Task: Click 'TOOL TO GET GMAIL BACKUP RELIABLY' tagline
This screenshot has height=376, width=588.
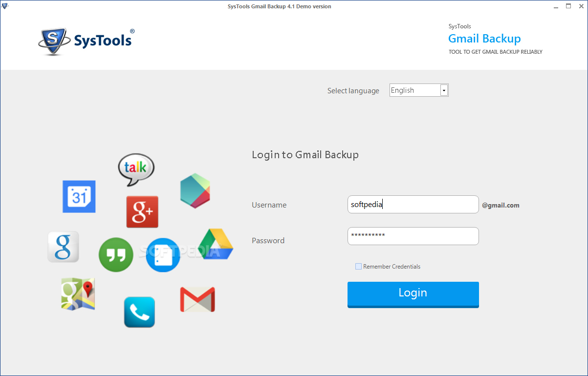Action: [495, 52]
